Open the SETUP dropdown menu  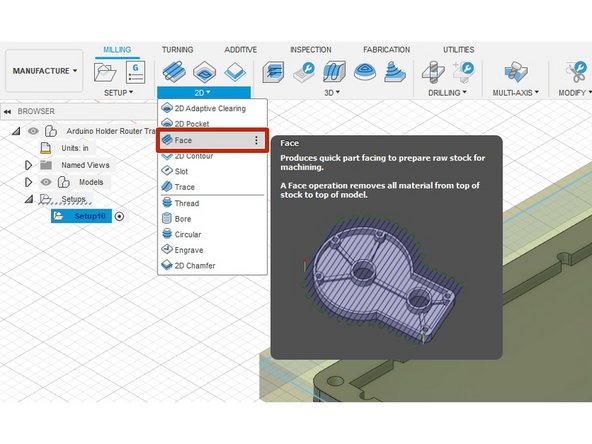pos(118,92)
